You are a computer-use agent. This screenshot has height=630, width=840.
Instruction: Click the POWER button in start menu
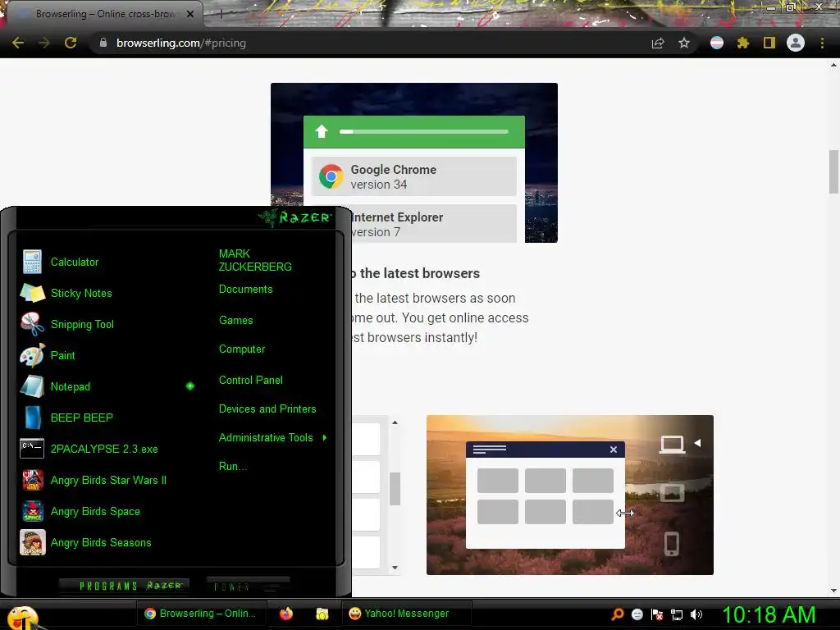[248, 586]
